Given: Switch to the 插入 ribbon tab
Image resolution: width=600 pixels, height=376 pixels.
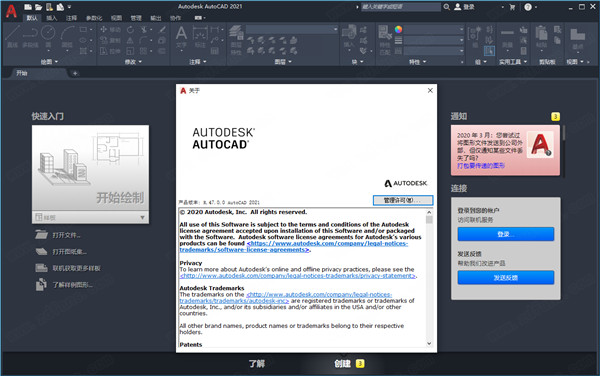Looking at the screenshot, I should (51, 18).
